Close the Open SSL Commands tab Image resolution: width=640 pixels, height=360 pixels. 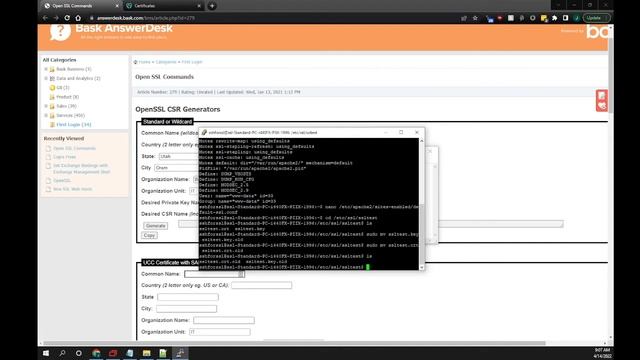(x=117, y=6)
